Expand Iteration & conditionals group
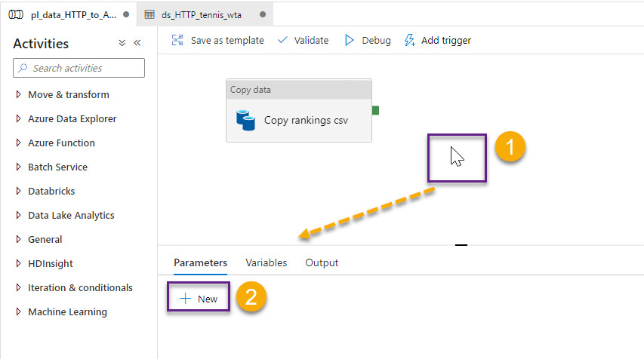The width and height of the screenshot is (644, 359). pyautogui.click(x=79, y=287)
